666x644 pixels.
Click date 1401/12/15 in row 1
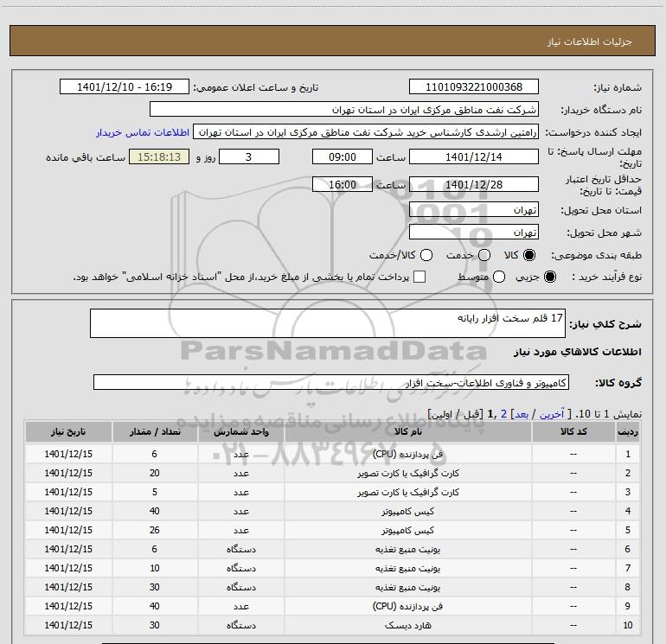[x=68, y=454]
